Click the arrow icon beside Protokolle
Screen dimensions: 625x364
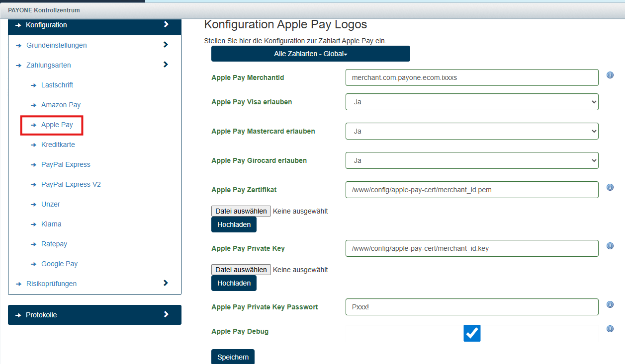click(x=19, y=315)
